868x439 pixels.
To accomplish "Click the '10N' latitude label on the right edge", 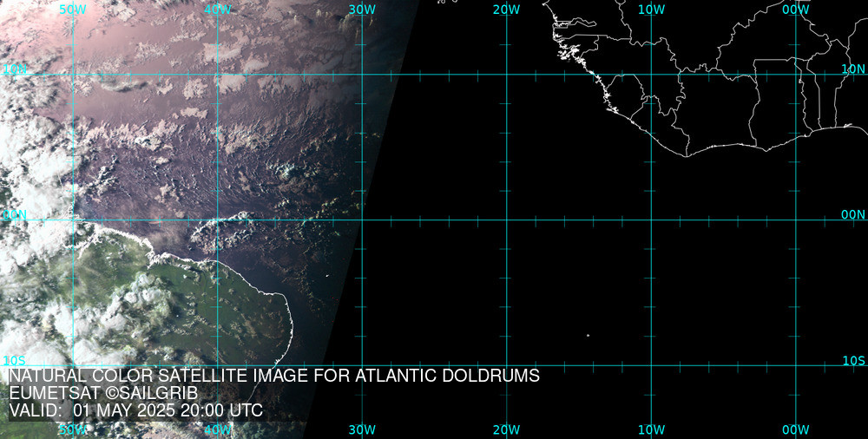I will (853, 69).
